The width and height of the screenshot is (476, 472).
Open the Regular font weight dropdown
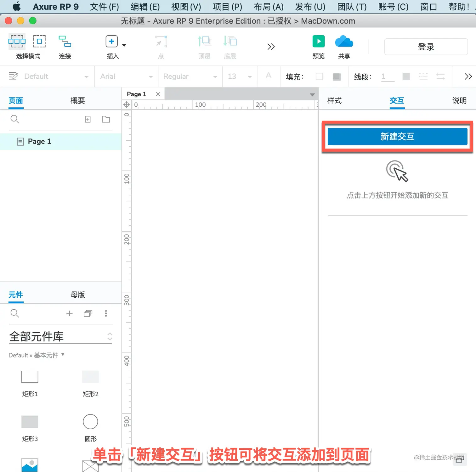point(215,77)
